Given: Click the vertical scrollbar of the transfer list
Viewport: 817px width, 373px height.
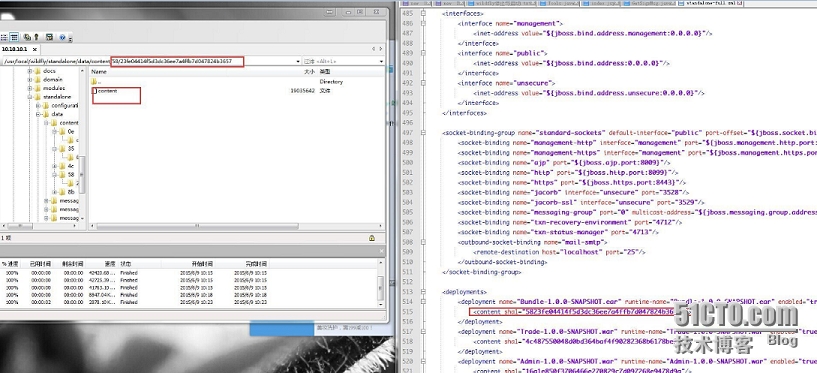Looking at the screenshot, I should (x=380, y=287).
